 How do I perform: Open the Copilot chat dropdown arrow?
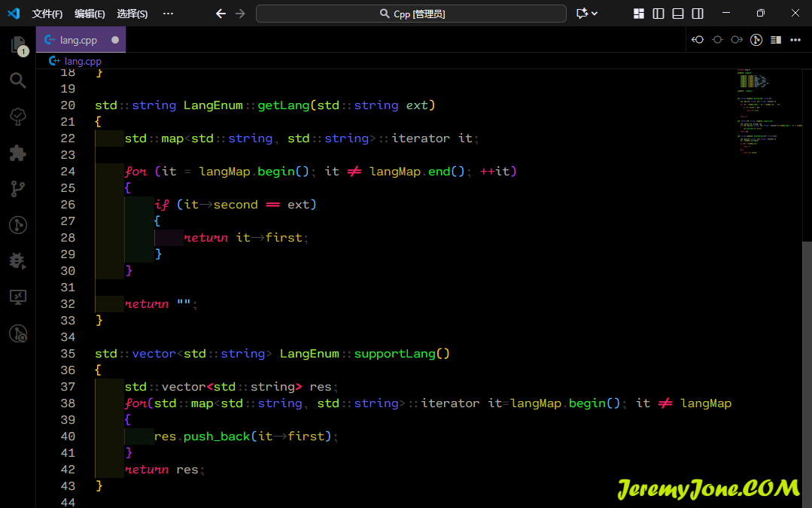(595, 14)
